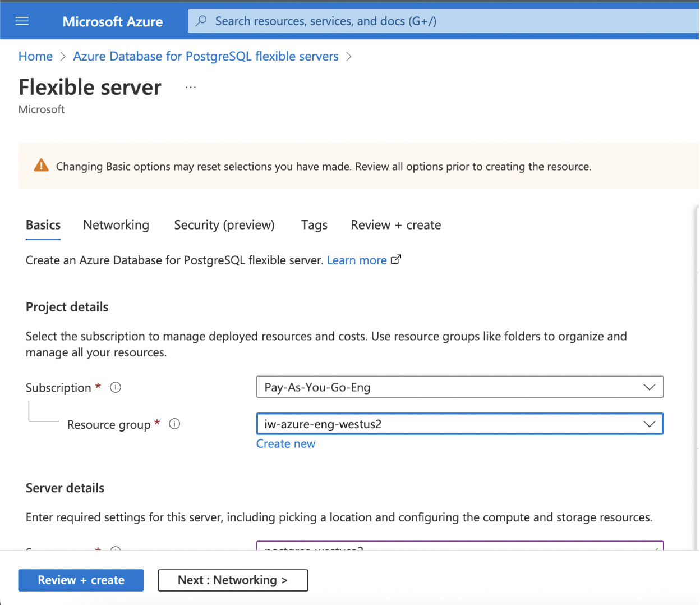This screenshot has width=700, height=605.
Task: Select the Basics tab
Action: [43, 225]
